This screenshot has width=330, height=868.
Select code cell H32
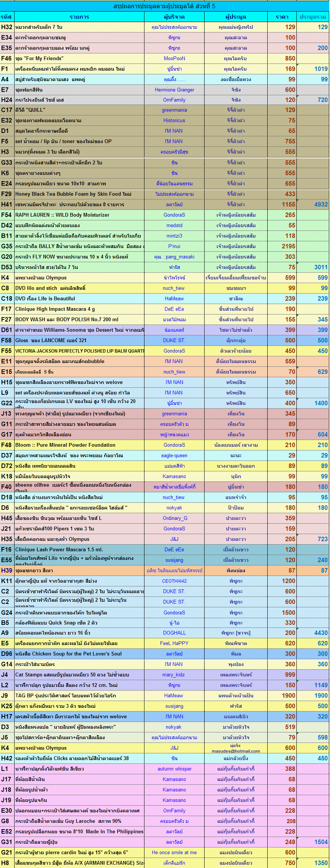(7, 27)
